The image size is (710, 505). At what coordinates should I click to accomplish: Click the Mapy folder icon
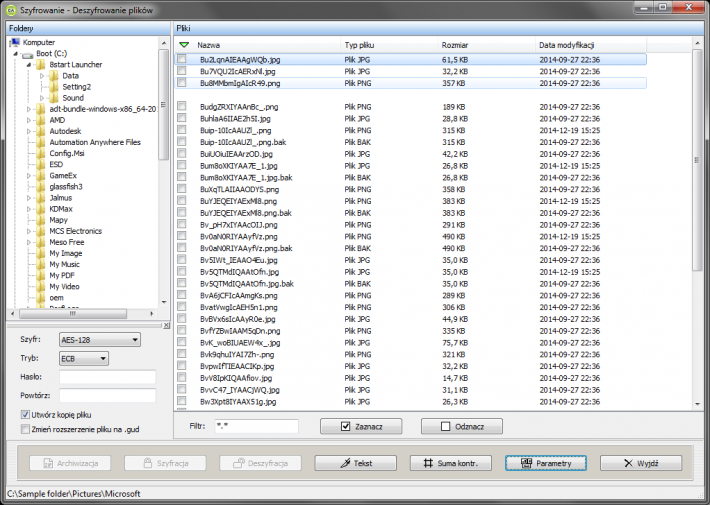41,220
